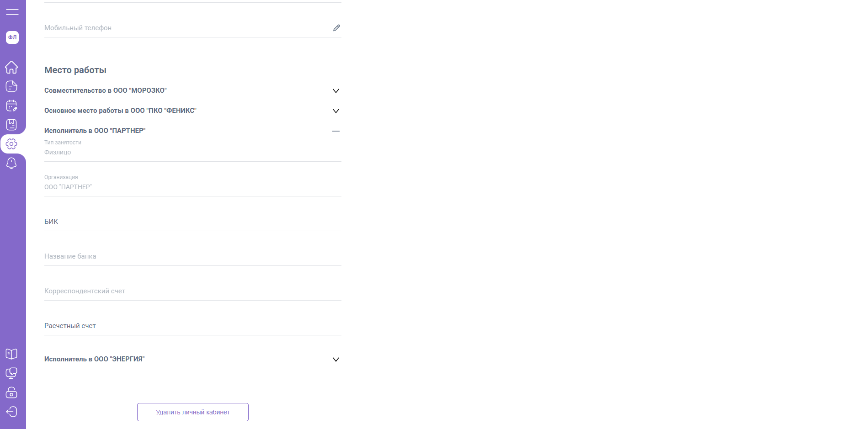The image size is (868, 429).
Task: Collapse the ООО "ПАРТНЕР" workplace section
Action: [x=335, y=131]
